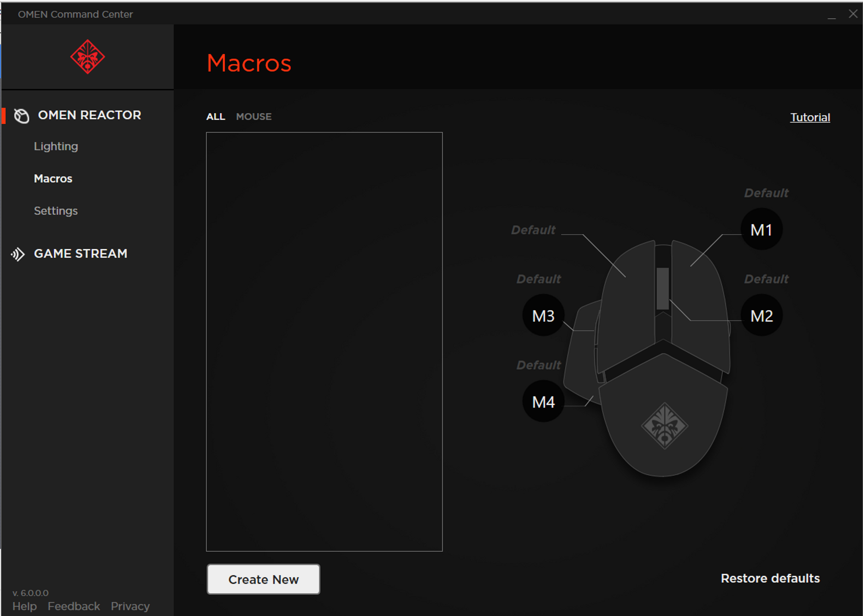Click the Default label above M3
Viewport: 863px width, 616px height.
tap(539, 279)
